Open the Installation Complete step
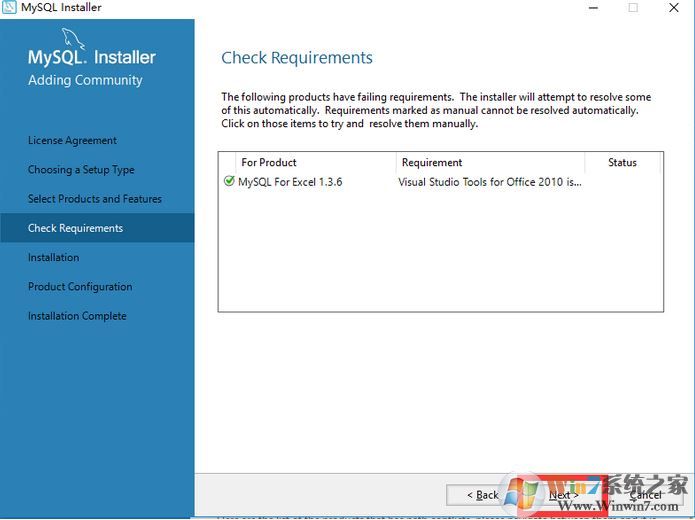The image size is (695, 520). [x=77, y=316]
